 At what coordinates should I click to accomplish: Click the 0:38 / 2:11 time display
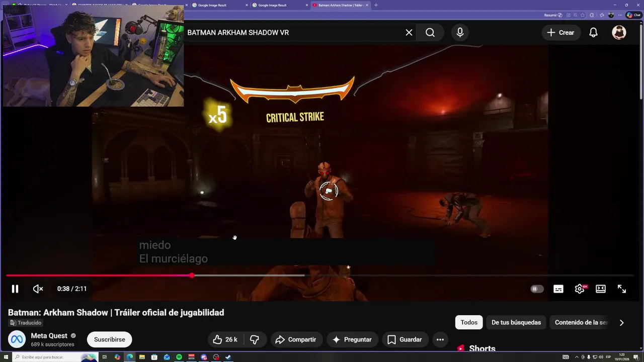72,289
